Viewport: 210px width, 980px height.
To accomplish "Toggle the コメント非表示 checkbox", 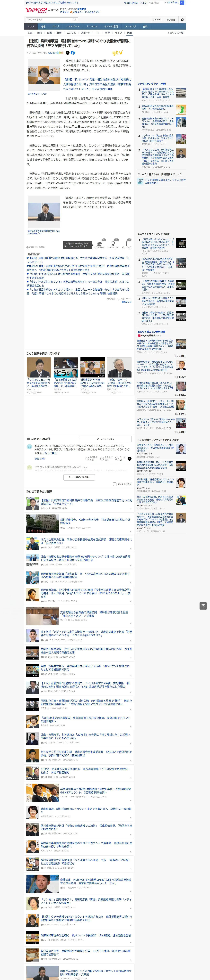I will [115, 484].
